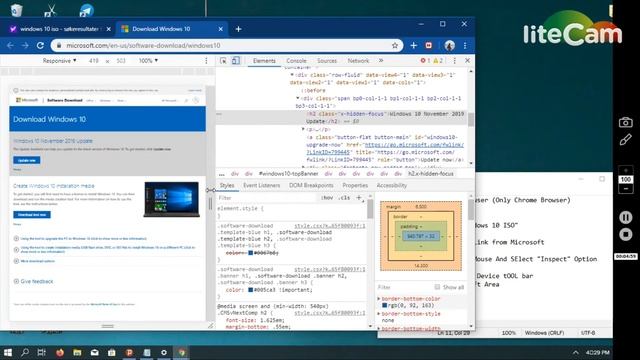Collapse the row-fluid div node

(x=292, y=75)
